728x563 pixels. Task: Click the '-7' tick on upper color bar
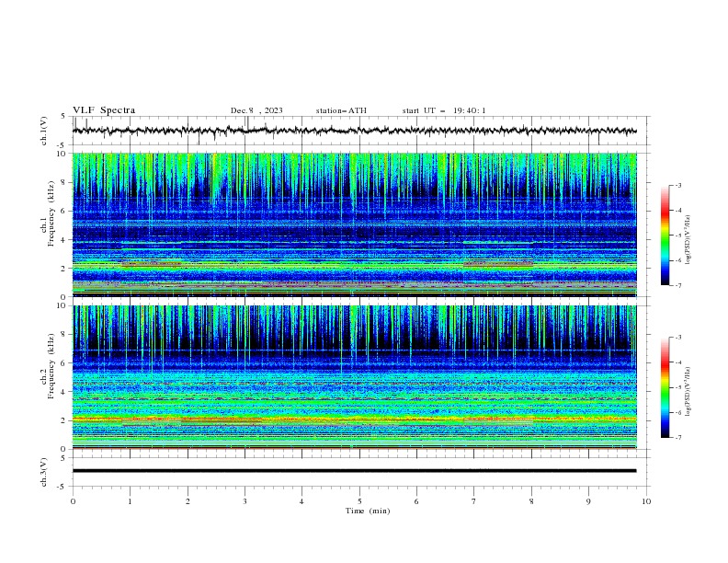pos(677,285)
